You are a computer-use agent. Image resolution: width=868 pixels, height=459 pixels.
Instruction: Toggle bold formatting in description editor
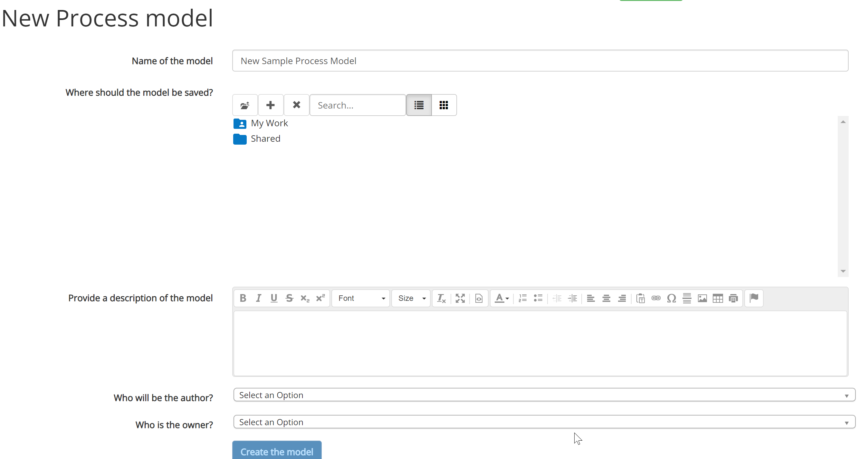click(243, 298)
